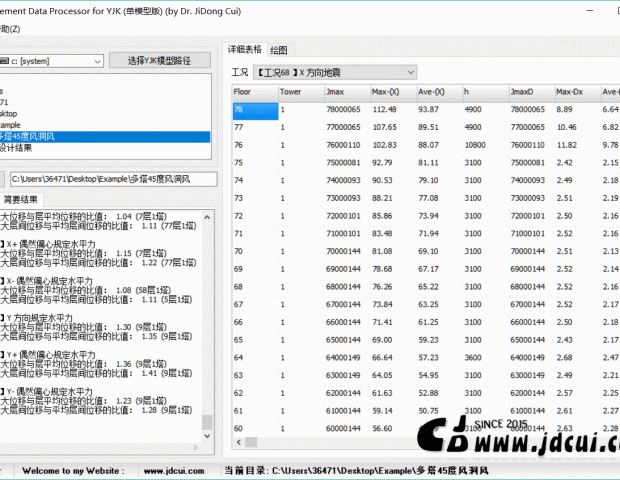Open the 绘图 tab
This screenshot has height=480, width=620.
tap(279, 49)
